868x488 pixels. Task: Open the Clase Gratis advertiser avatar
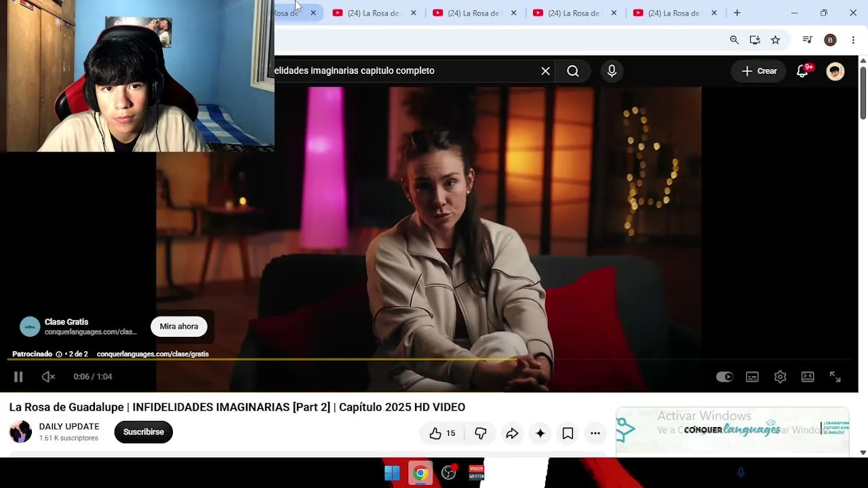[30, 327]
